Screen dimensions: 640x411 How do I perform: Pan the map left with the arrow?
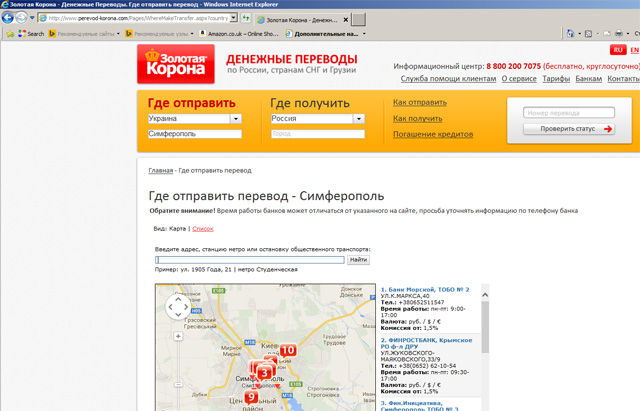point(171,307)
